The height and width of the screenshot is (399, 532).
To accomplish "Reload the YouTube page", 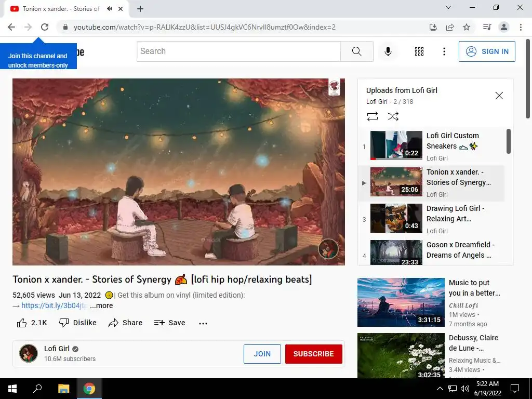I will tap(45, 27).
